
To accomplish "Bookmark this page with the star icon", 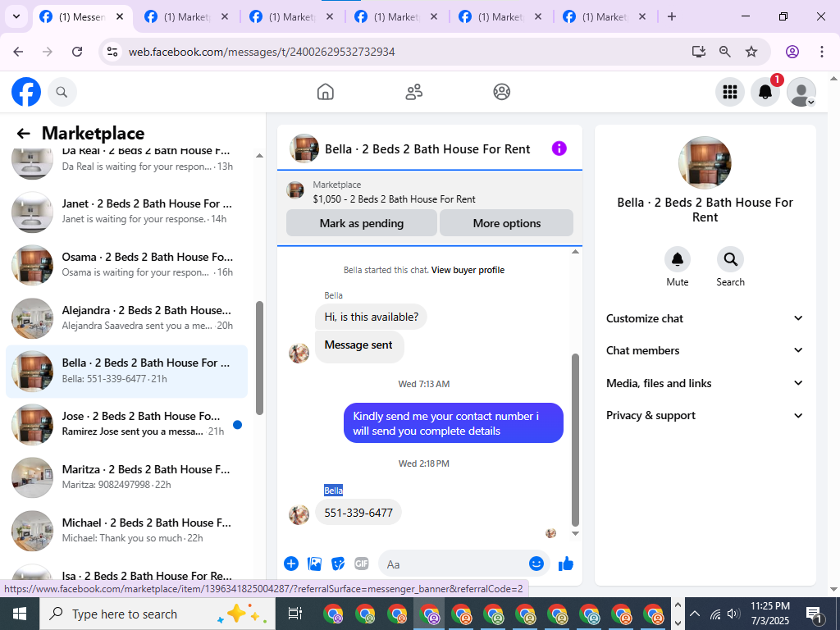I will click(751, 52).
